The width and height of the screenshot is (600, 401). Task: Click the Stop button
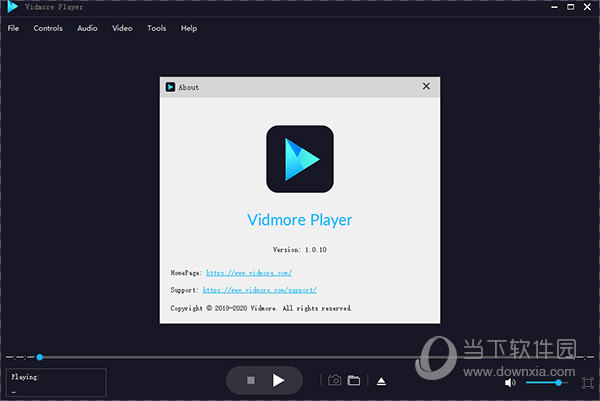pyautogui.click(x=251, y=380)
